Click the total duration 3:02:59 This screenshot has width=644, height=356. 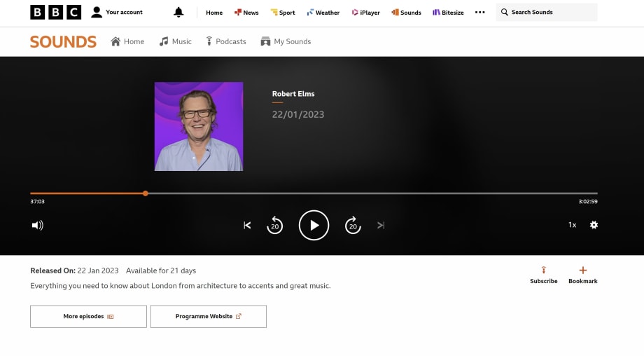click(588, 201)
